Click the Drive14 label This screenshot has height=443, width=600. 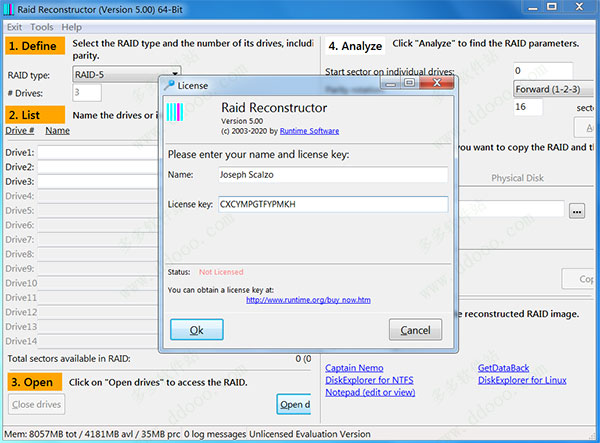21,341
